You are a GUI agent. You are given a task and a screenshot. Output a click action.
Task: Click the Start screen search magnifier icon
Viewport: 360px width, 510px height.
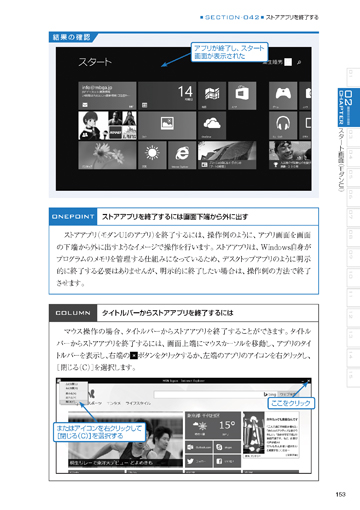(x=299, y=62)
